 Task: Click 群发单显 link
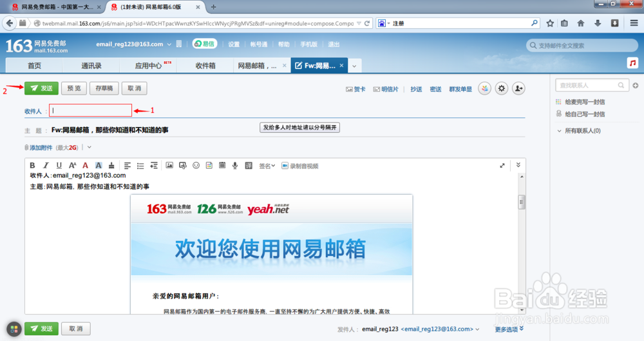coord(460,89)
